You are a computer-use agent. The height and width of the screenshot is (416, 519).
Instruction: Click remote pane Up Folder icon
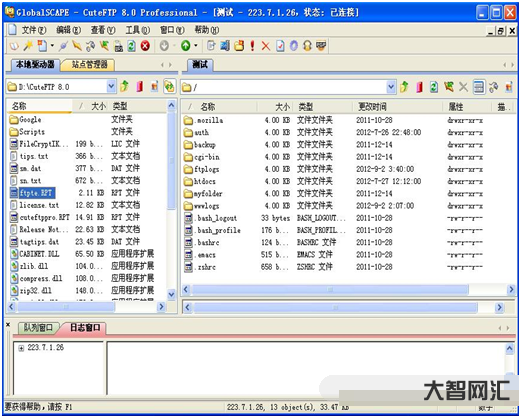(404, 87)
